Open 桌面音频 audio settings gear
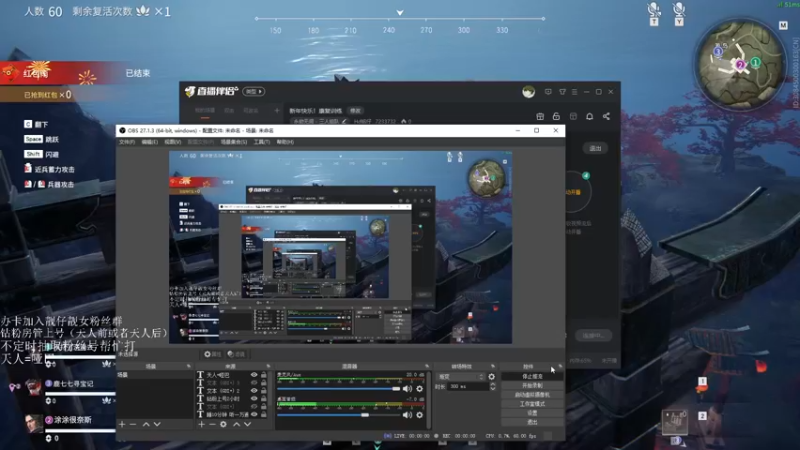Viewport: 800px width, 450px height. [x=419, y=415]
